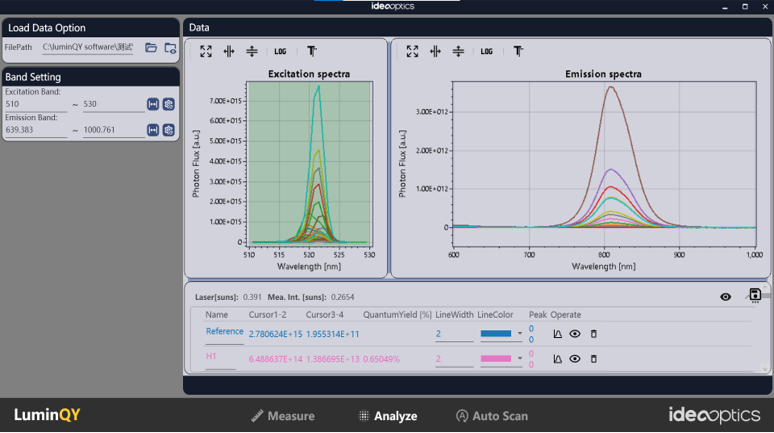The width and height of the screenshot is (774, 433).
Task: Open the file browse folder icon
Action: [x=151, y=48]
